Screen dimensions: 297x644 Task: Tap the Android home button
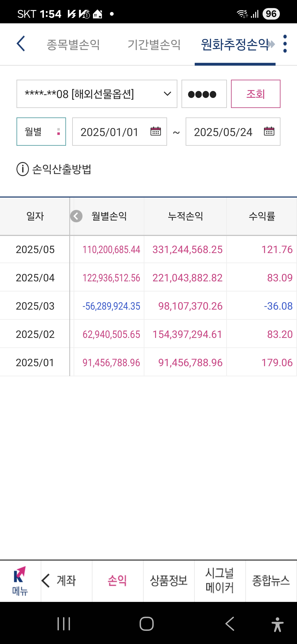click(147, 624)
